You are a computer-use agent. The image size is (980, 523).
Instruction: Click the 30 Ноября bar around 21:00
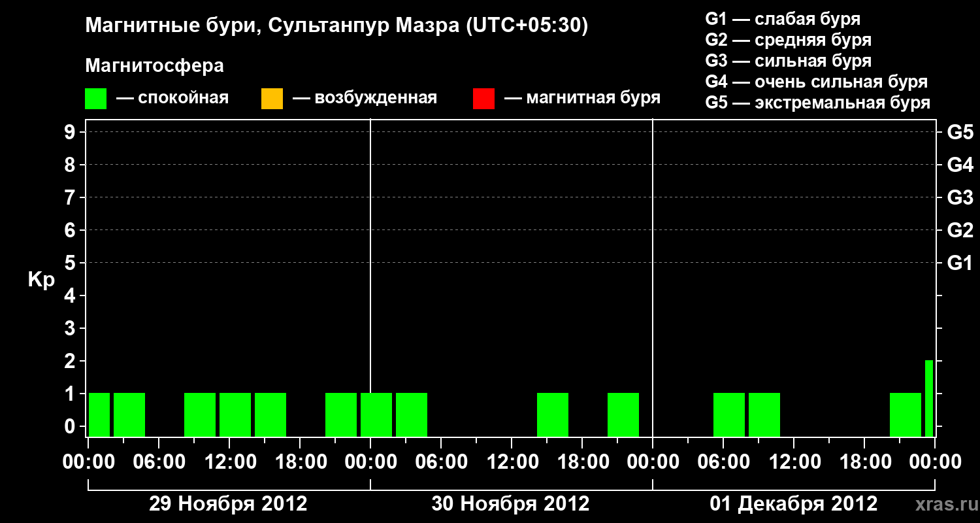(623, 414)
